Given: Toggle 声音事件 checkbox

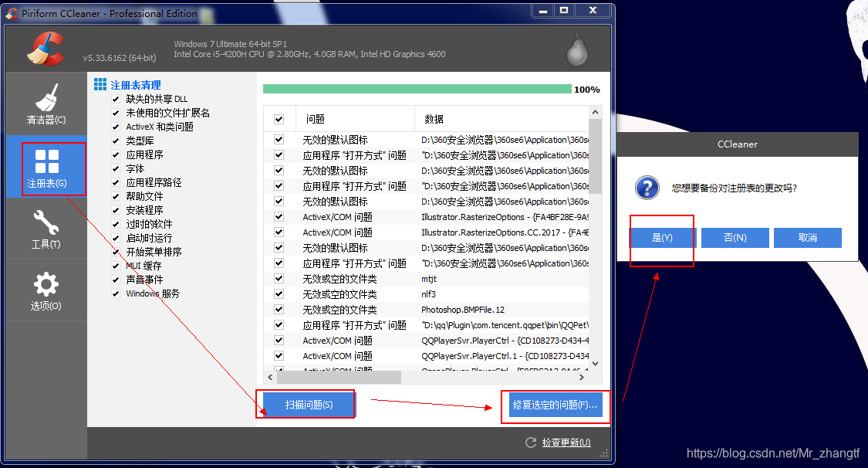Looking at the screenshot, I should click(116, 280).
